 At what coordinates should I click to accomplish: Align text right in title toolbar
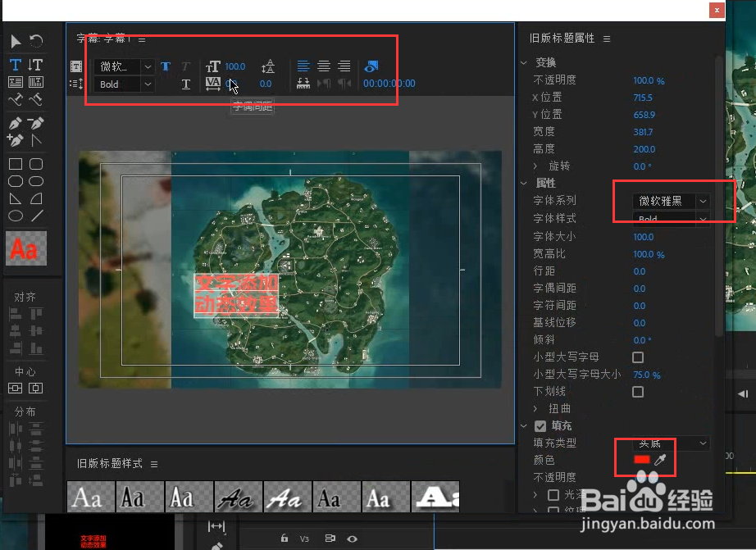(x=344, y=66)
